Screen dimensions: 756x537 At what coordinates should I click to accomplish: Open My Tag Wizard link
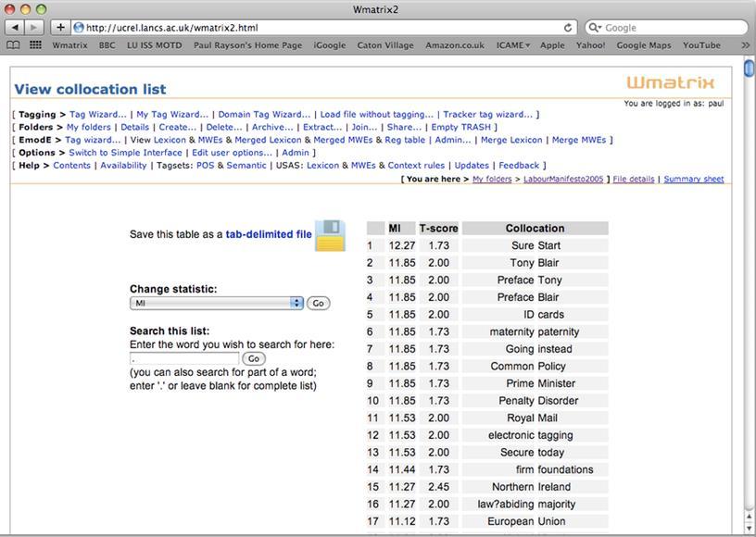coord(172,114)
